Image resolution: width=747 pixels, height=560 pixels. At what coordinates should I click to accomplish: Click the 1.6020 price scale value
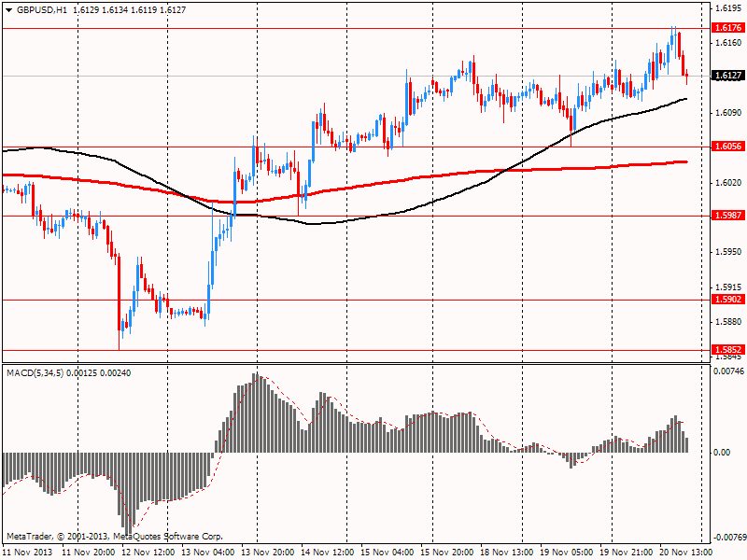click(x=728, y=183)
